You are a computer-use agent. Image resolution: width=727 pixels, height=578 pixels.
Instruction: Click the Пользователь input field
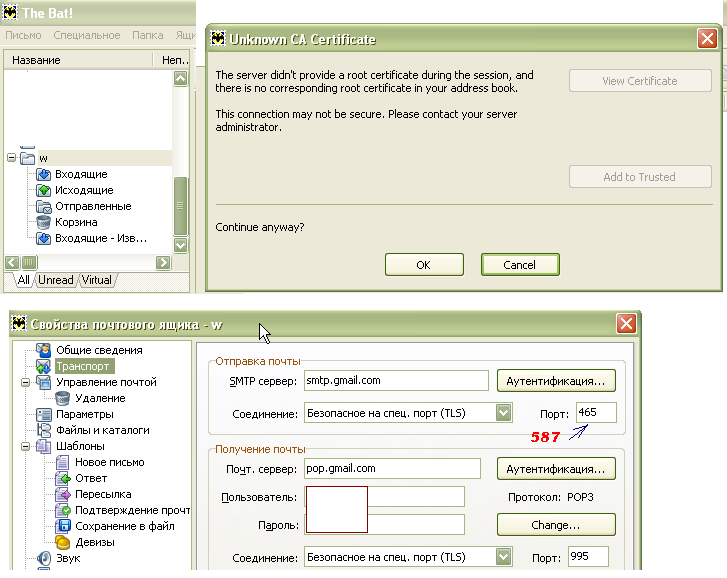click(x=384, y=497)
